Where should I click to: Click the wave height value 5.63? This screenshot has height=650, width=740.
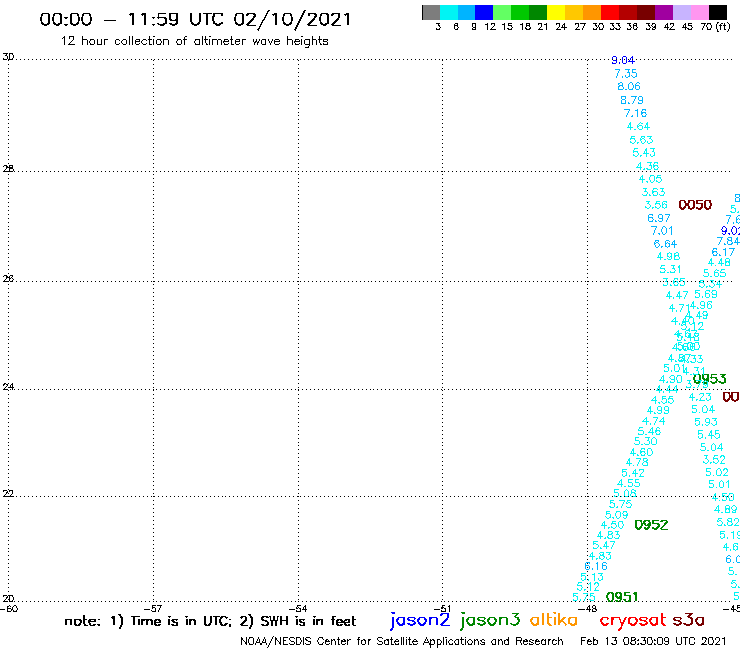[x=641, y=140]
